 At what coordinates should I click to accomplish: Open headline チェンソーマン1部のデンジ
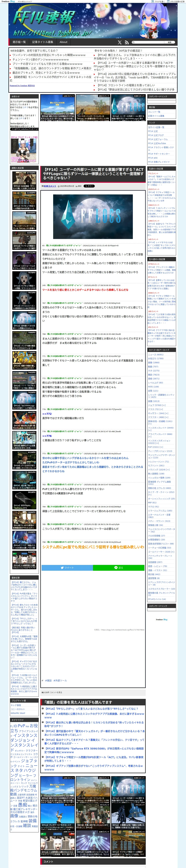41,59
